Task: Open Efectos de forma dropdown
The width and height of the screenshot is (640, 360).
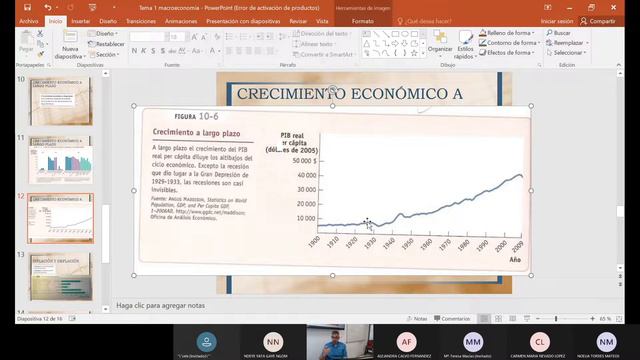Action: [x=508, y=52]
